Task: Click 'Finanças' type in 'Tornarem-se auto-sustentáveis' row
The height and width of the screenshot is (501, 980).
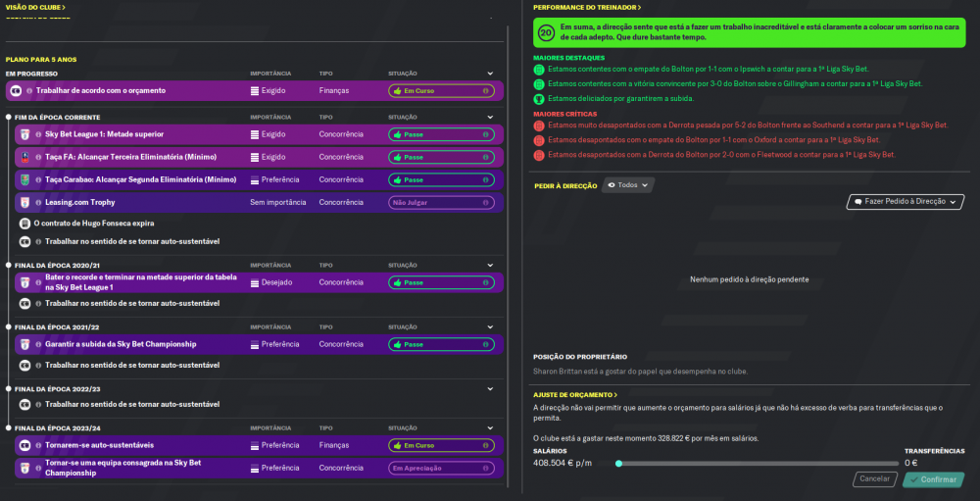Action: pyautogui.click(x=334, y=445)
